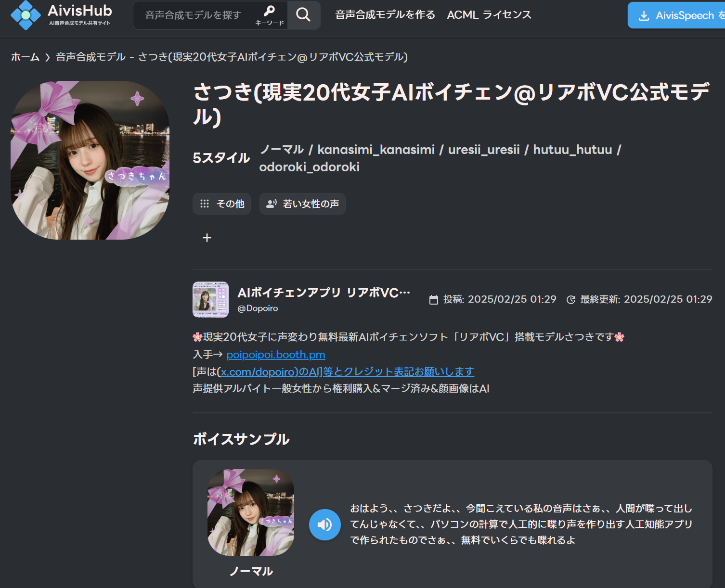Click the @Dopoiro username
This screenshot has width=725, height=588.
coord(258,308)
